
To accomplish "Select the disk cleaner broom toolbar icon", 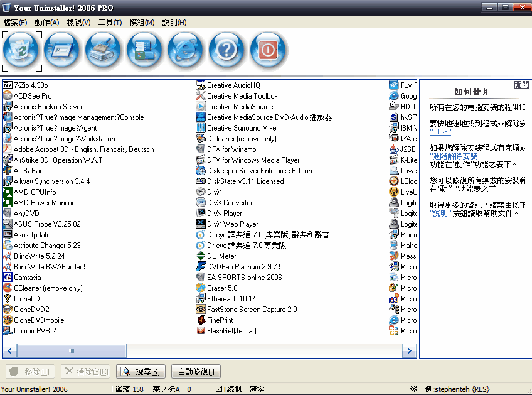I will coord(103,51).
